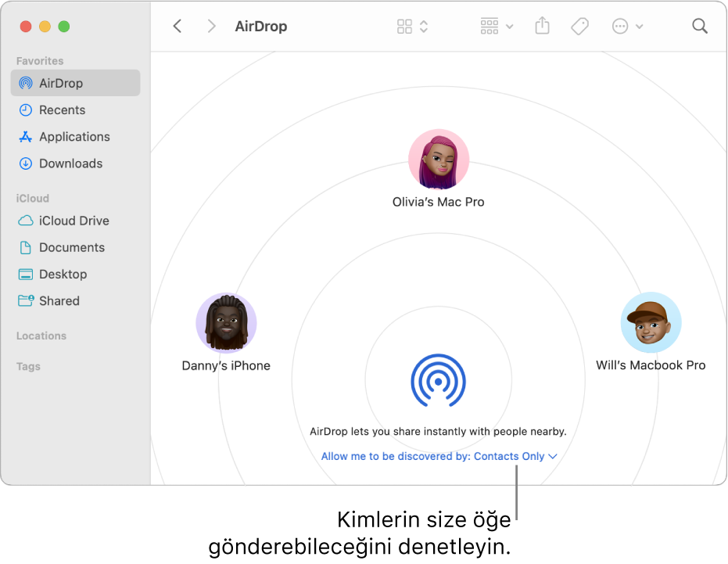Image resolution: width=728 pixels, height=564 pixels.
Task: Open the view mode up-down selector arrows
Action: [x=424, y=27]
